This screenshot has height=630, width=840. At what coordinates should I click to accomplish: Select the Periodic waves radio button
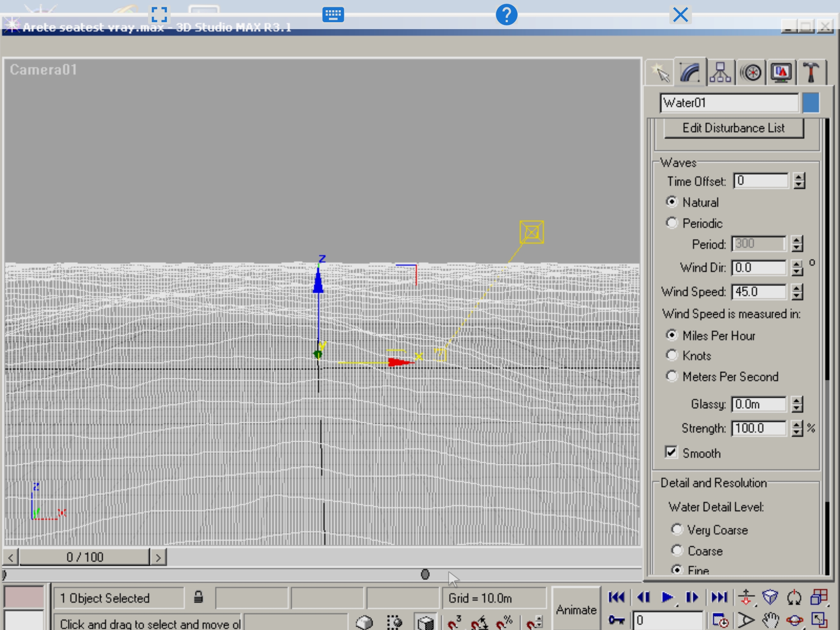click(671, 223)
